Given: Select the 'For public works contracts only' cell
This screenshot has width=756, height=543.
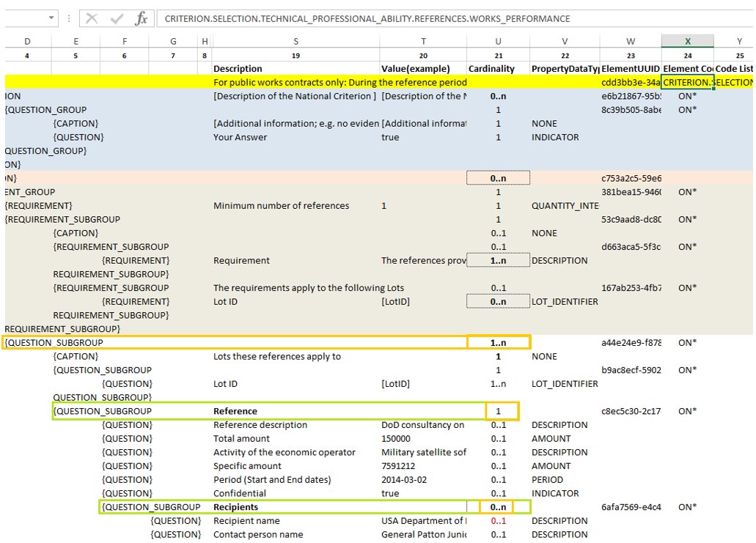Looking at the screenshot, I should pos(340,82).
